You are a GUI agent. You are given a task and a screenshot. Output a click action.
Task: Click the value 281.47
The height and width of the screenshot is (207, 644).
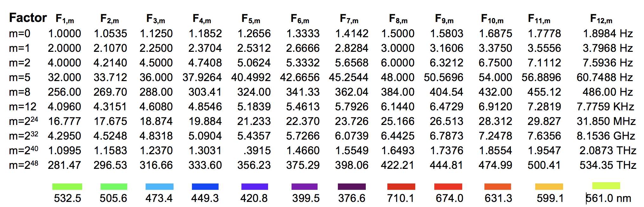[x=64, y=165]
